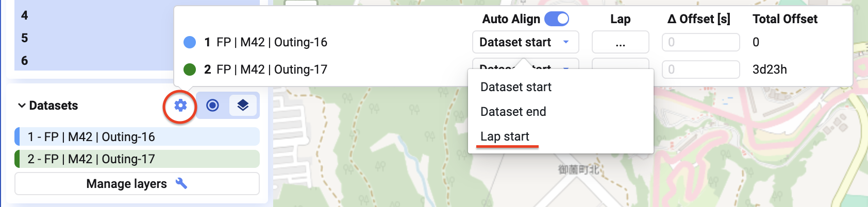Screen dimensions: 868x207
Task: Click the offset input field for Outing-17
Action: tap(700, 70)
